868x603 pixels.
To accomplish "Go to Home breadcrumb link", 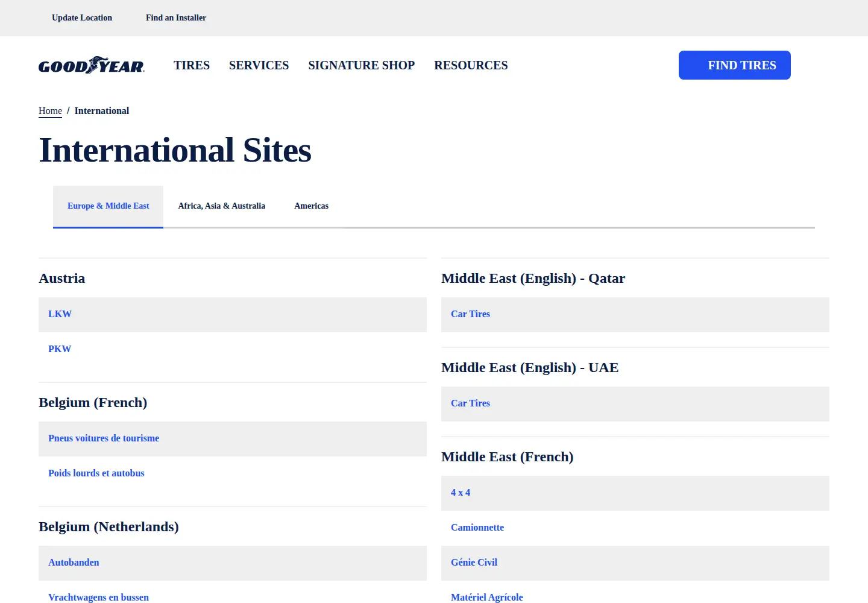I will 50,111.
